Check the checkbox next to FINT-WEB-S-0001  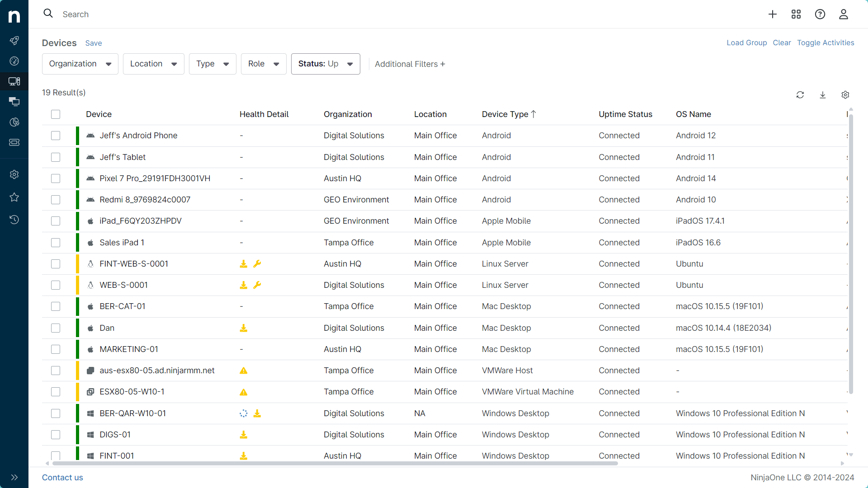tap(55, 264)
